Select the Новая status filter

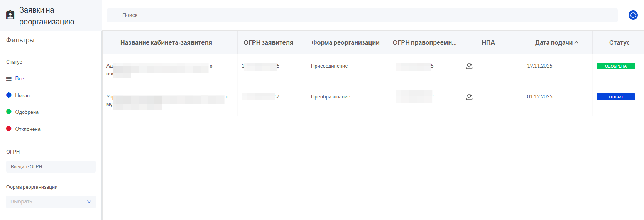pyautogui.click(x=22, y=95)
